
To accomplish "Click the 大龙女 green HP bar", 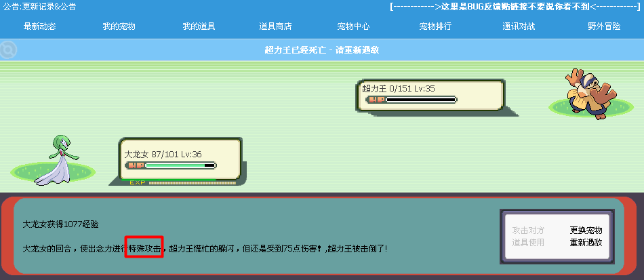I will pos(170,165).
